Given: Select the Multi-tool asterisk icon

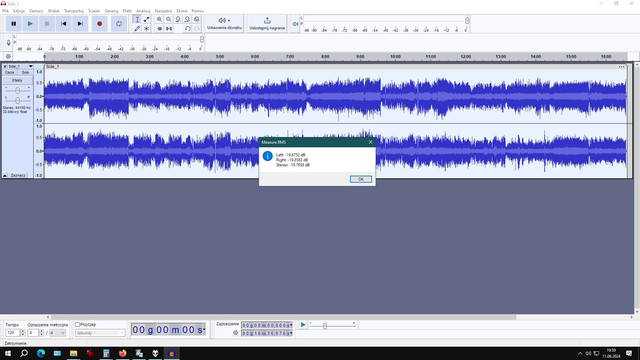Looking at the screenshot, I should (x=147, y=29).
